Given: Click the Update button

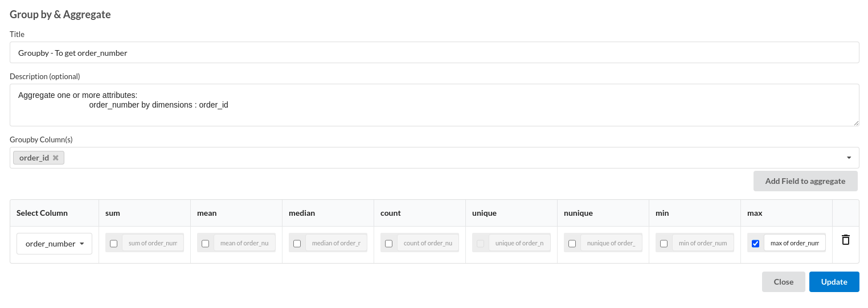Looking at the screenshot, I should tap(834, 282).
